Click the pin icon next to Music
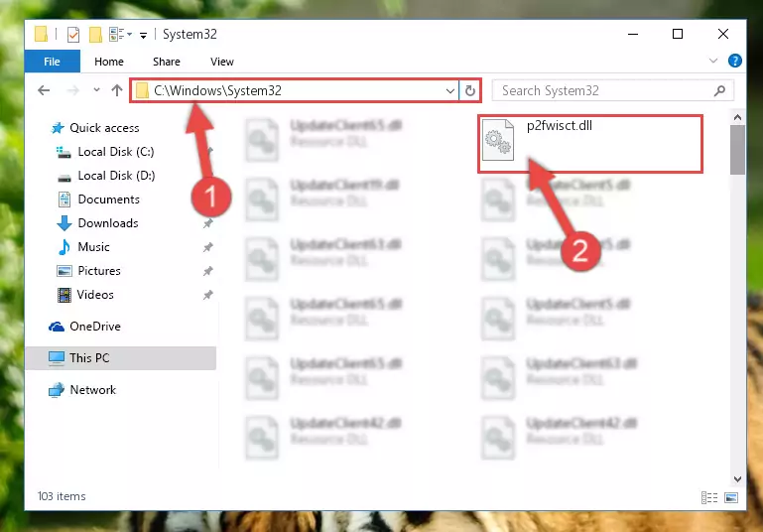This screenshot has height=532, width=763. pos(207,247)
